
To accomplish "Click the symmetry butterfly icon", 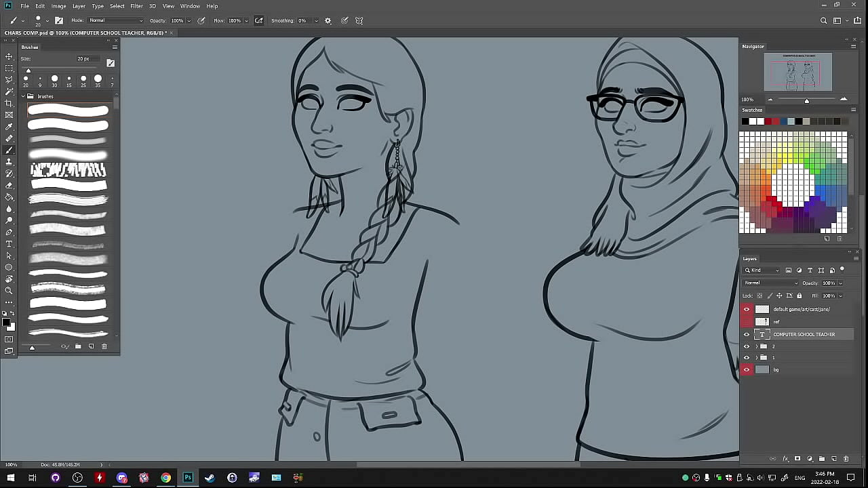I will (x=359, y=20).
